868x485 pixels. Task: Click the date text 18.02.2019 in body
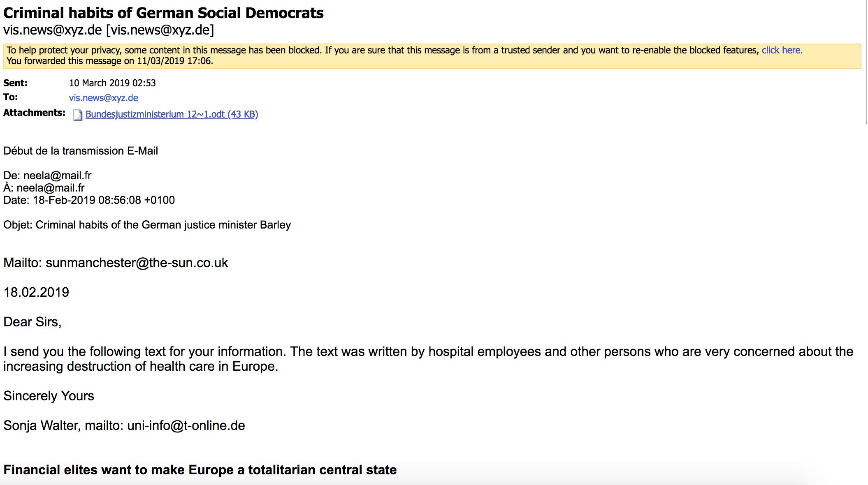point(36,292)
